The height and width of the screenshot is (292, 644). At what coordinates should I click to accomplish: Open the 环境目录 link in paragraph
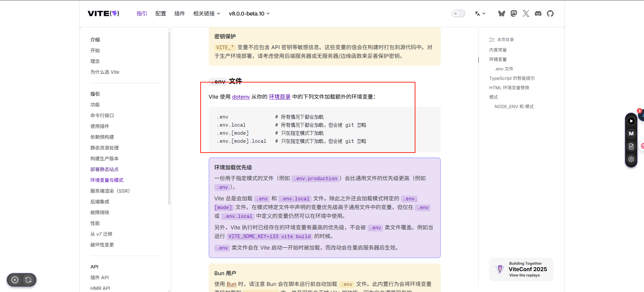coord(280,97)
